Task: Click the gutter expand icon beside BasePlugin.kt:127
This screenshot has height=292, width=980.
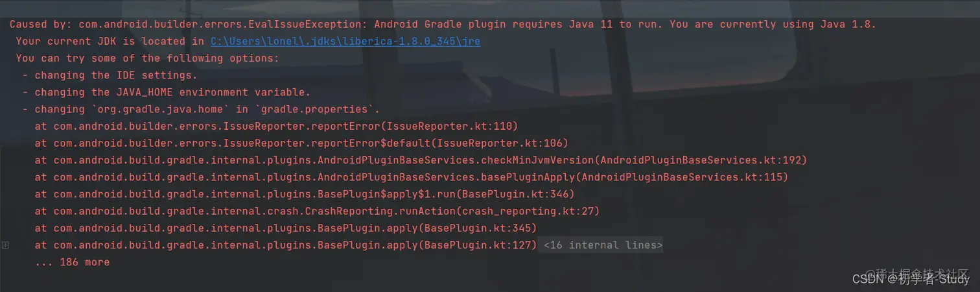Action: click(5, 245)
